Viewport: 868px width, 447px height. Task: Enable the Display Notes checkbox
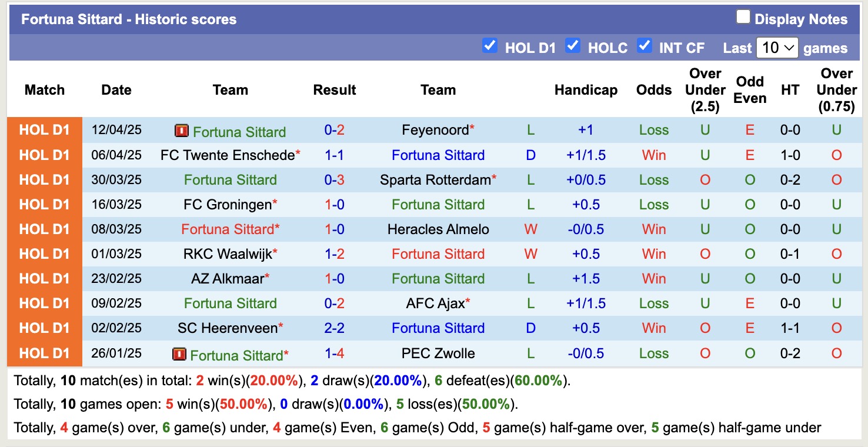[743, 17]
